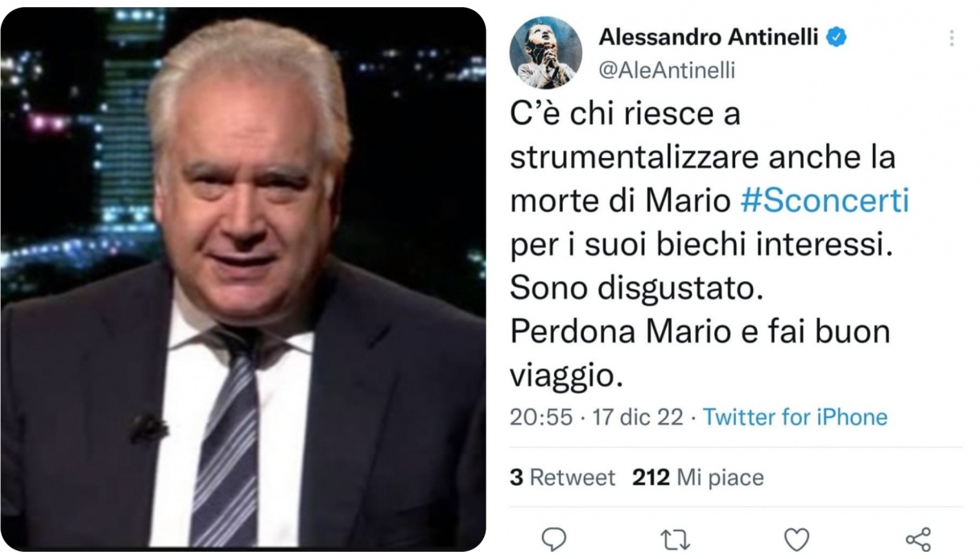Retweet using the arrows icon
The image size is (980, 559).
675,540
